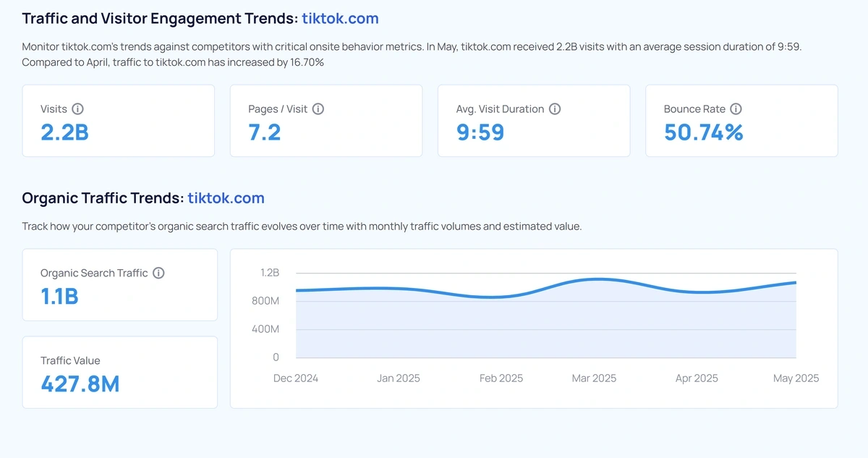Viewport: 868px width, 458px height.
Task: Click the Bounce Rate label text
Action: 694,109
